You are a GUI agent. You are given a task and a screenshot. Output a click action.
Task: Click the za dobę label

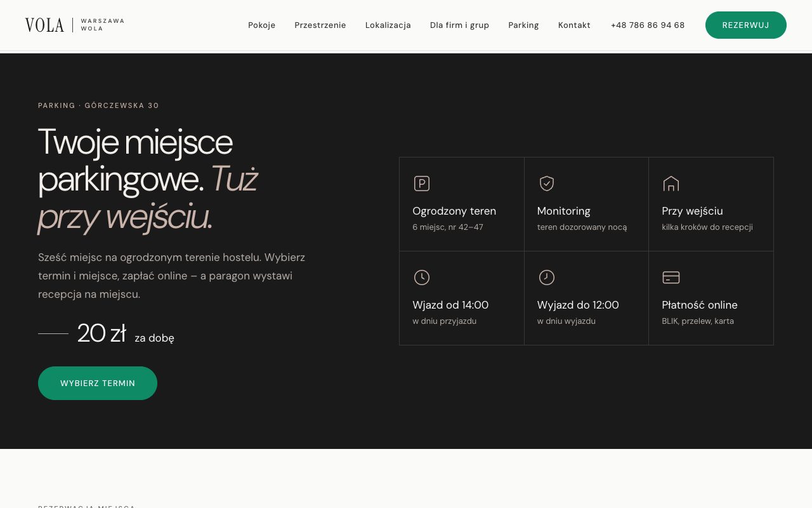154,338
